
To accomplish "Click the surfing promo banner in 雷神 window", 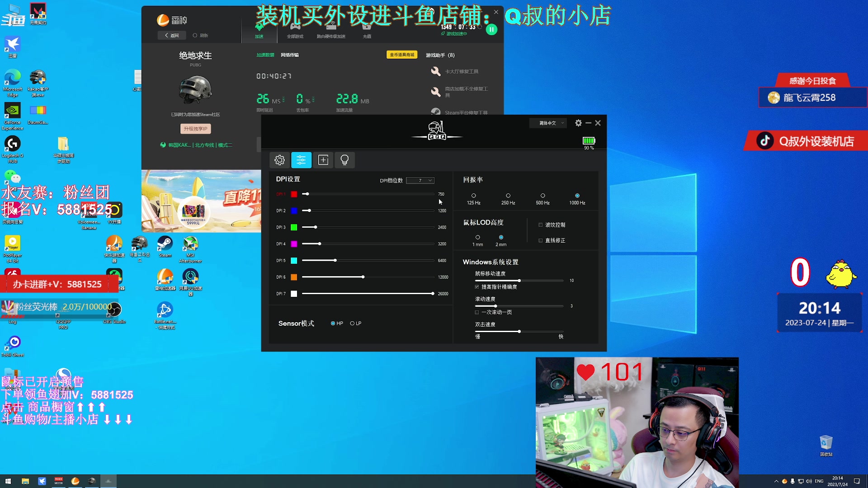I will click(201, 201).
